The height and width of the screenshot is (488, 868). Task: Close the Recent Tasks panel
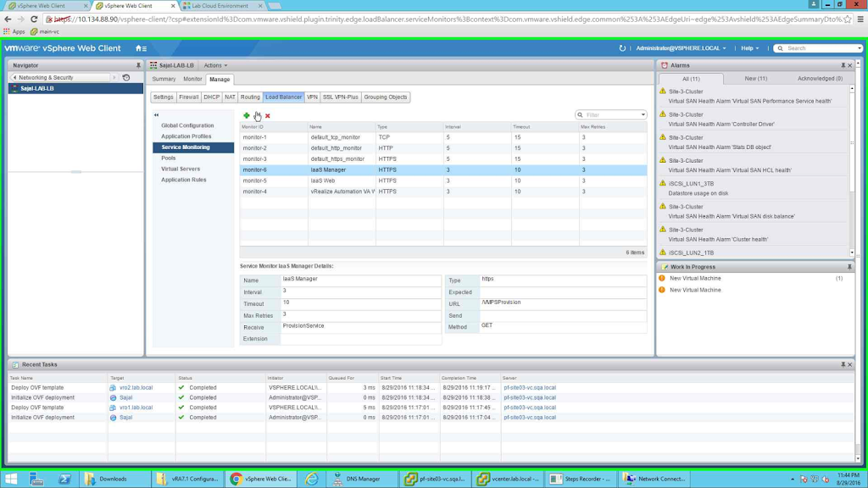click(x=850, y=364)
